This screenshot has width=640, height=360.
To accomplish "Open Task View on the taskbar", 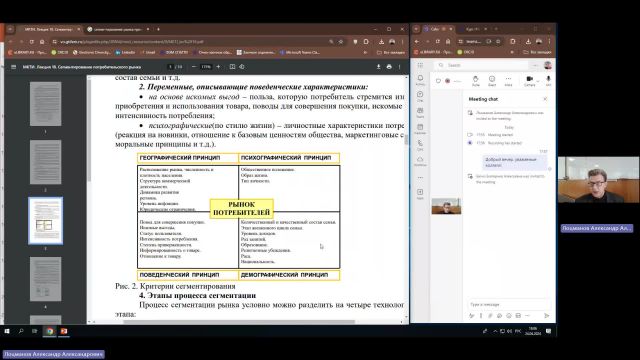I will (35, 331).
